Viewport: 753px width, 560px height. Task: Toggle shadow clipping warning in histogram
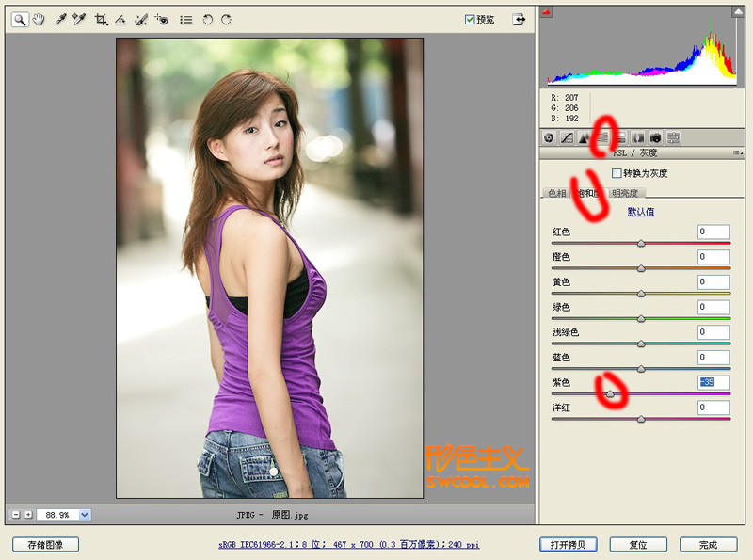click(546, 12)
